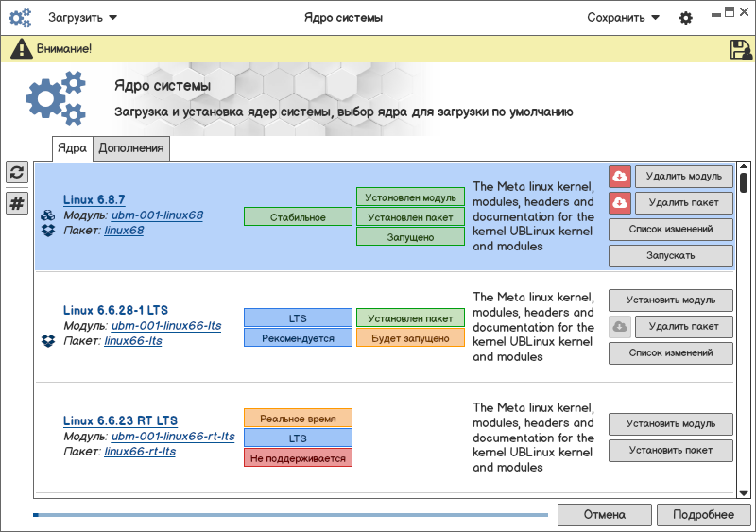
Task: Click the Запущено status tag
Action: pos(410,237)
